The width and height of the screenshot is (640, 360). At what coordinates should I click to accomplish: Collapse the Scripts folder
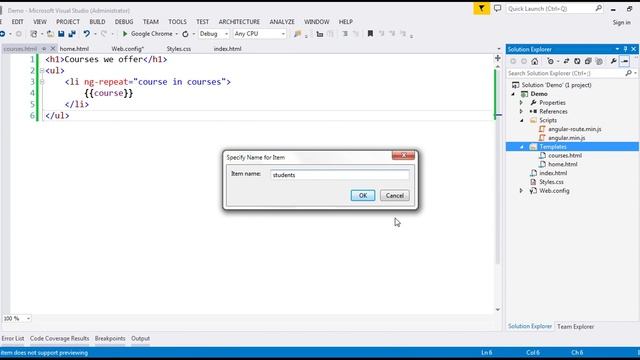point(521,120)
